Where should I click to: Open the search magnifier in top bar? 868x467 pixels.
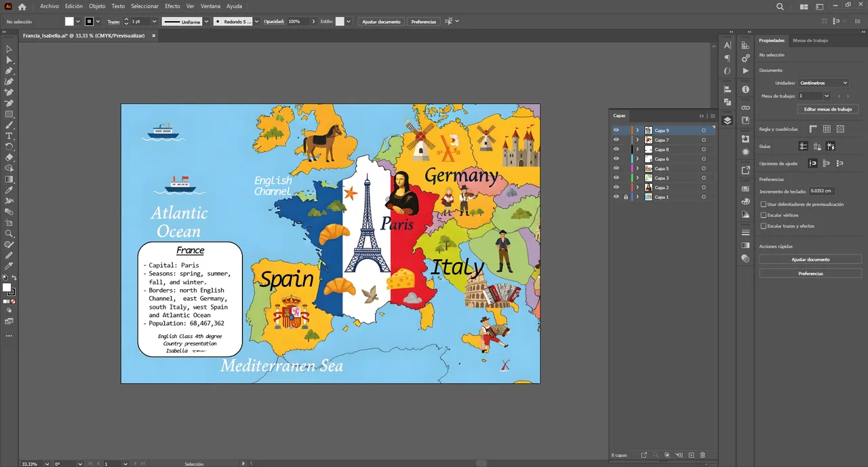[x=780, y=7]
